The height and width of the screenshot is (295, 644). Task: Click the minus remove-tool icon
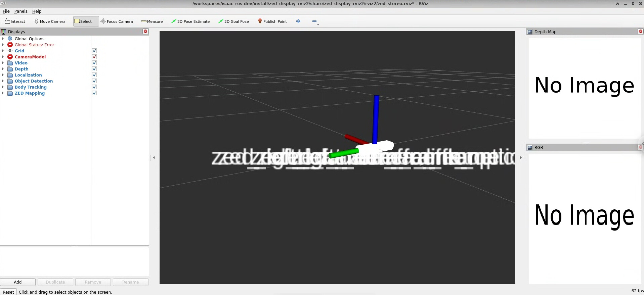click(x=314, y=21)
